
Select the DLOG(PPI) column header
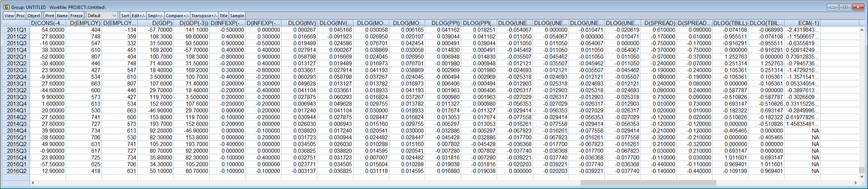(x=443, y=23)
